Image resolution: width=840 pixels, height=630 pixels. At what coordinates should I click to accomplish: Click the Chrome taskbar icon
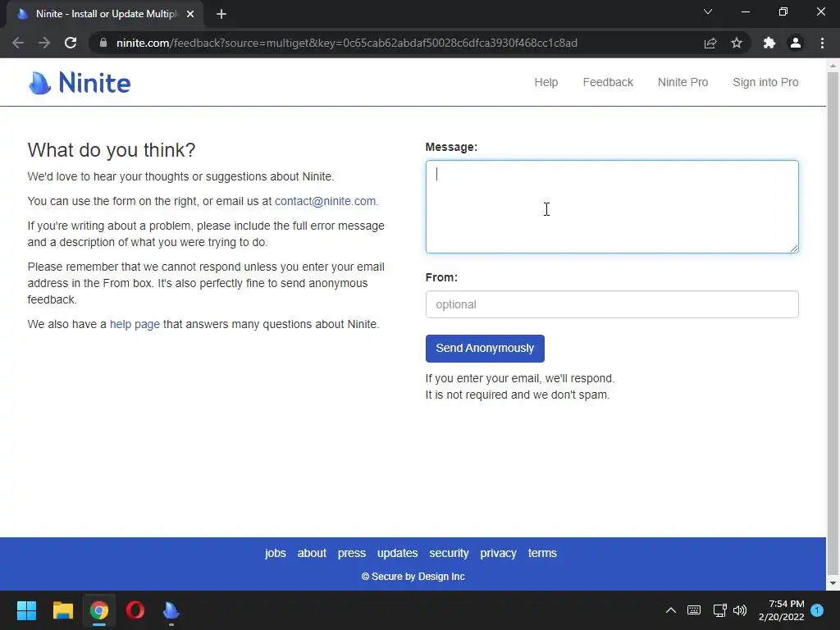coord(99,610)
